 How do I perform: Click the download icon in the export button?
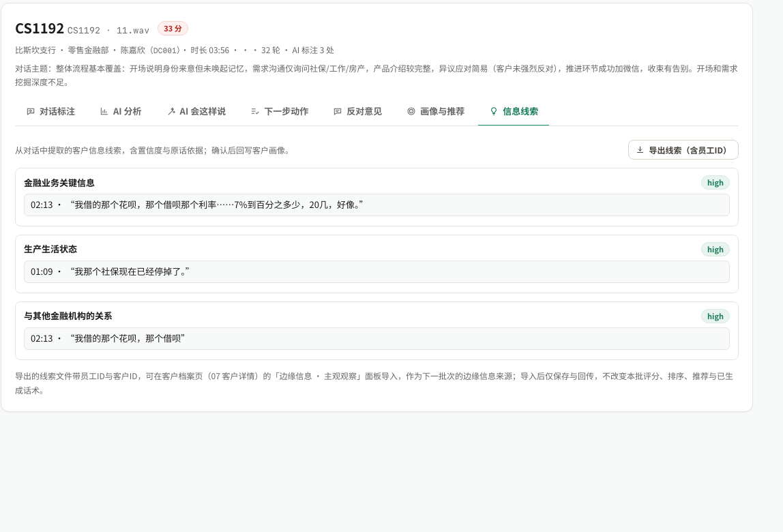tap(640, 150)
